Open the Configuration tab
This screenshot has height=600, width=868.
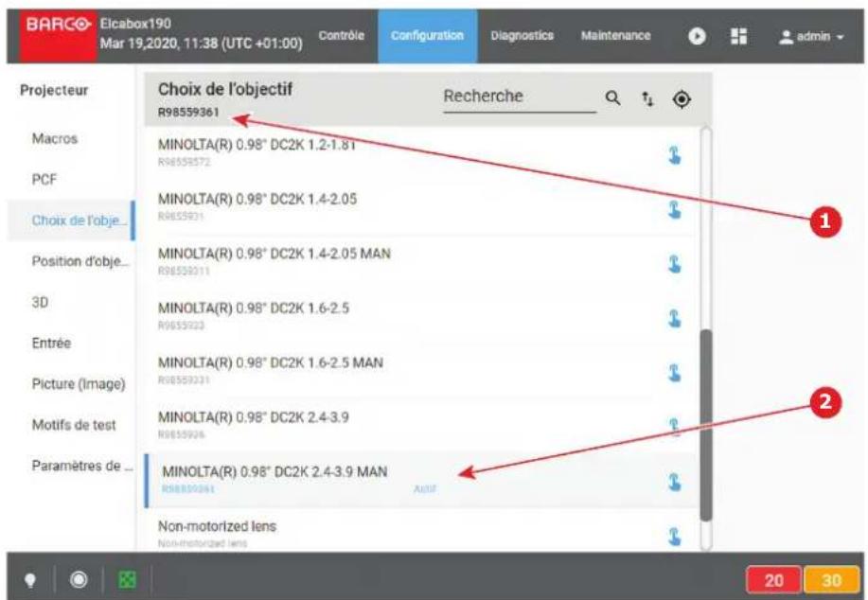(427, 35)
